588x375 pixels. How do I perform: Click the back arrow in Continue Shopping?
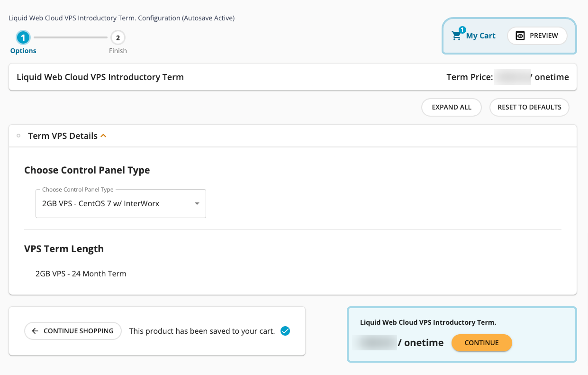(x=35, y=331)
